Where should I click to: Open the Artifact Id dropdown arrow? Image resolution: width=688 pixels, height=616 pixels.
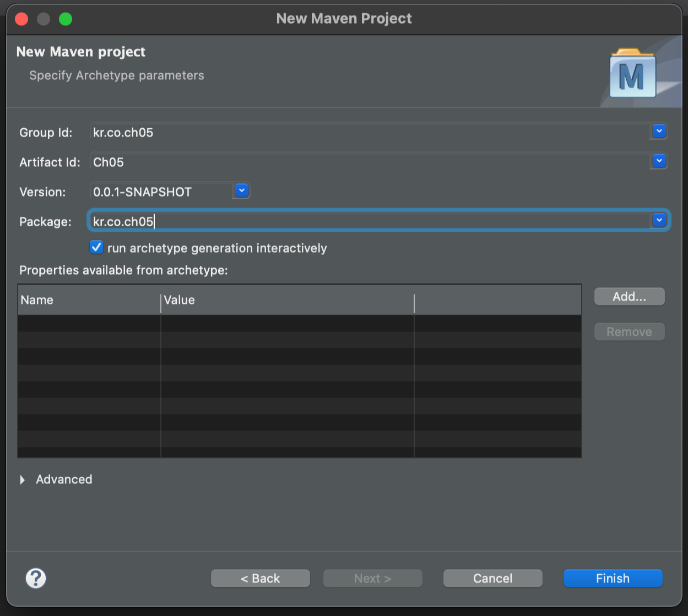[x=659, y=161]
